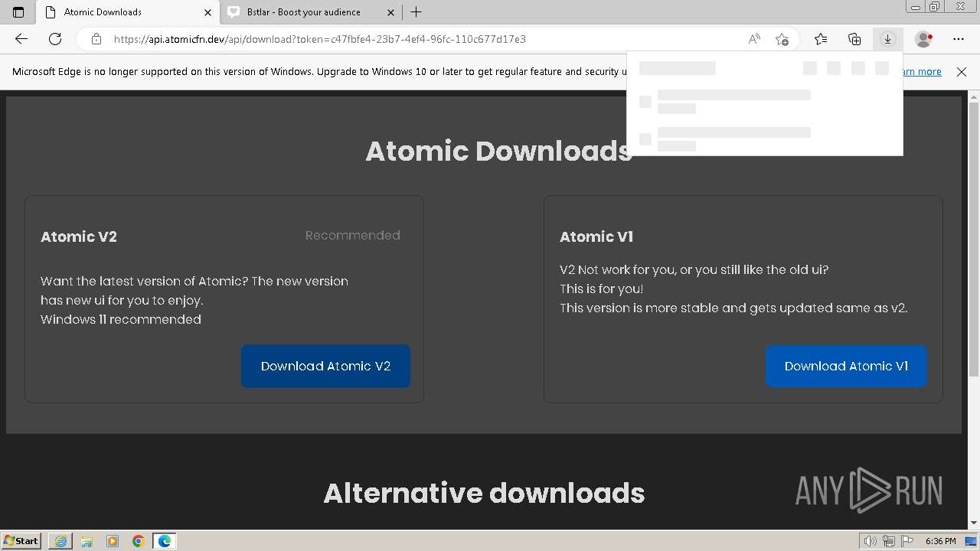
Task: Open the tab actions menu
Action: [18, 12]
